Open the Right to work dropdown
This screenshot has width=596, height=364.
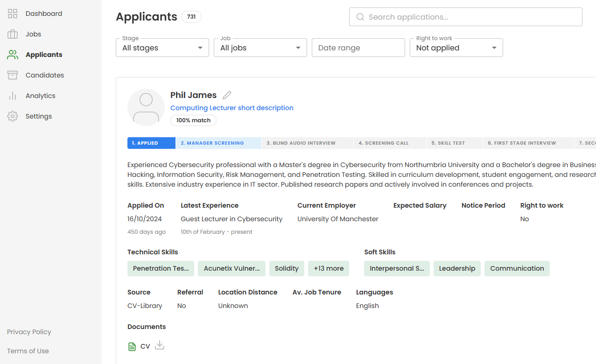click(x=456, y=48)
